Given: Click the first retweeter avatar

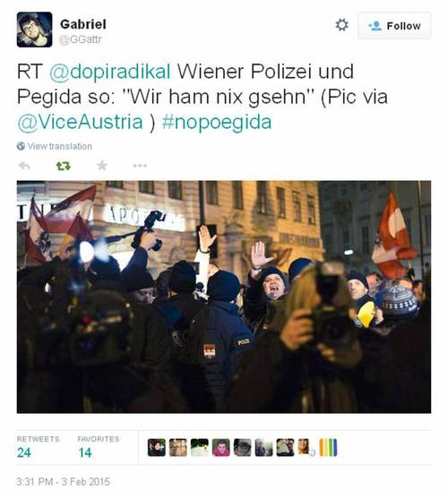Looking at the screenshot, I should (x=157, y=448).
